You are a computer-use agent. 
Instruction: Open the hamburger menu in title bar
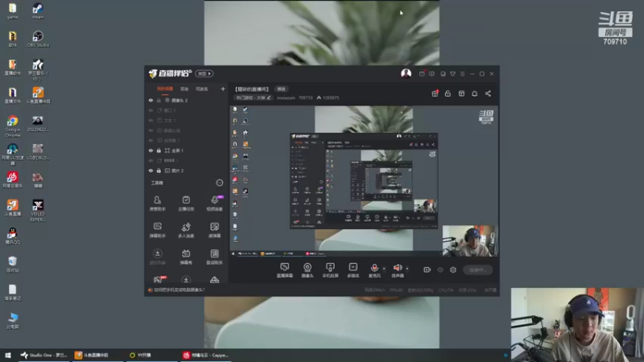coord(462,74)
